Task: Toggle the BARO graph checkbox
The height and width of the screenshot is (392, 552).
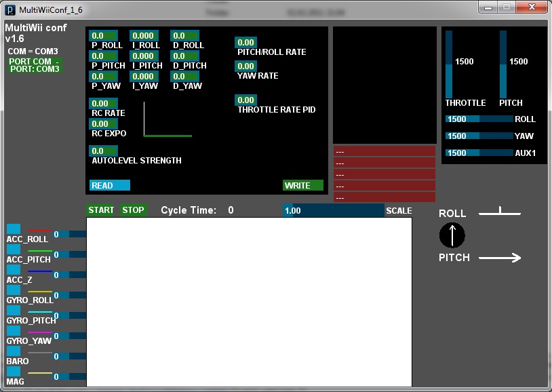Action: point(14,351)
